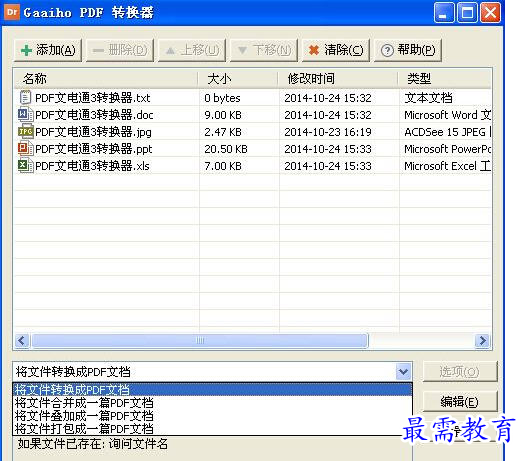Screen dimensions: 524x461
Task: Click type cell 文本文档
Action: pyautogui.click(x=428, y=98)
